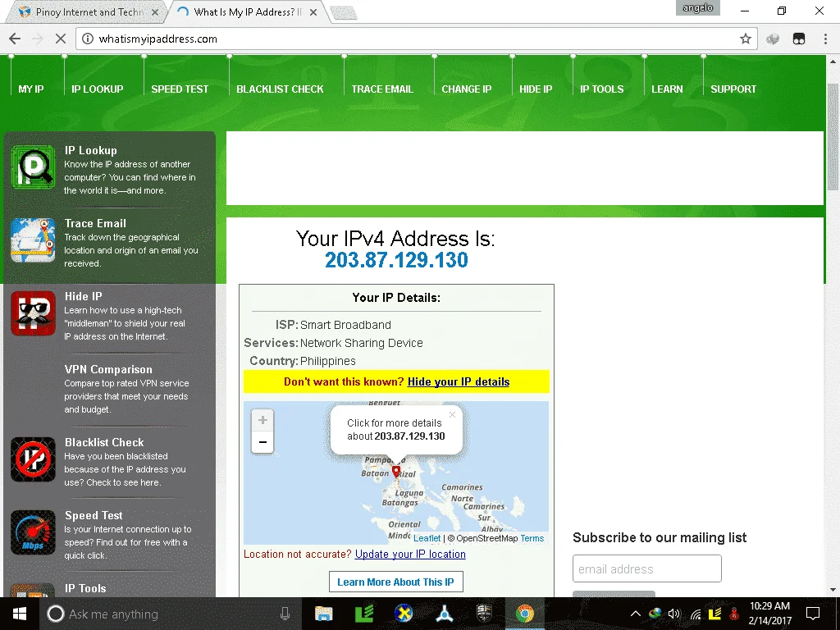Open TRACE EMAIL menu item
This screenshot has height=630, width=840.
382,89
